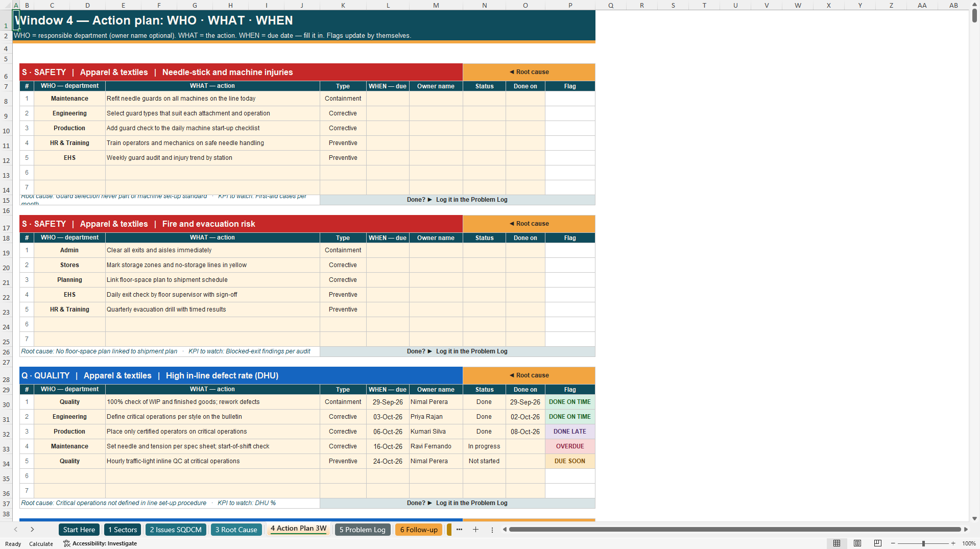This screenshot has width=980, height=549.
Task: Select the Refit needle guards action cell
Action: (212, 99)
